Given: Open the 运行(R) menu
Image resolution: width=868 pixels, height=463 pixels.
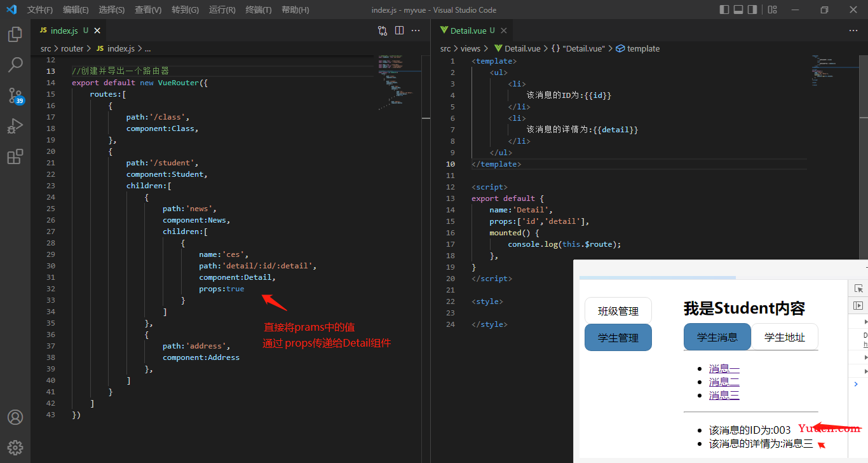Looking at the screenshot, I should tap(222, 10).
